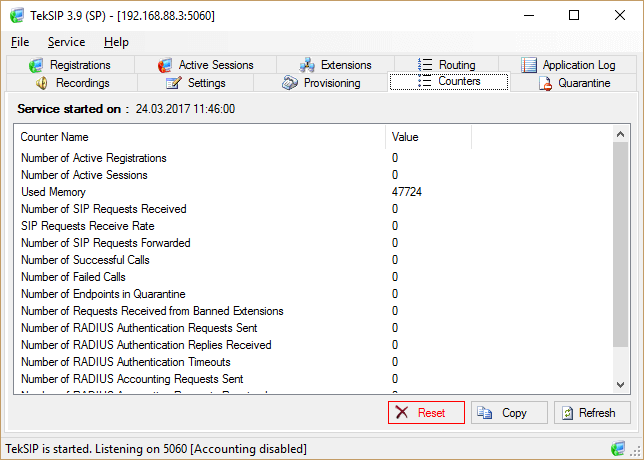Click the Active Sessions tab icon
644x460 pixels.
point(165,65)
